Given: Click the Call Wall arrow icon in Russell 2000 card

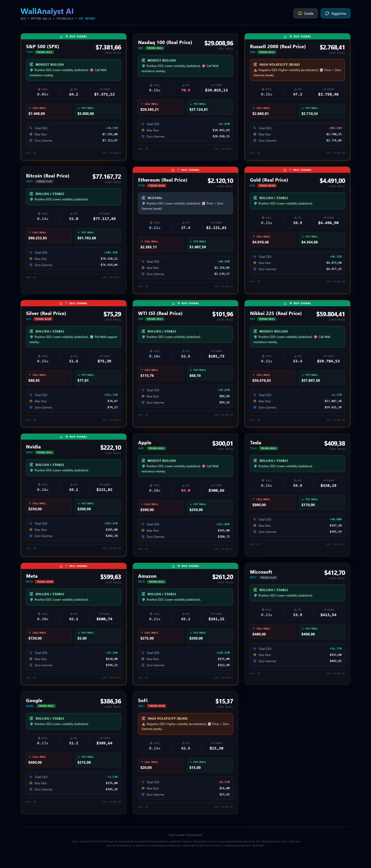Looking at the screenshot, I should coord(254,108).
